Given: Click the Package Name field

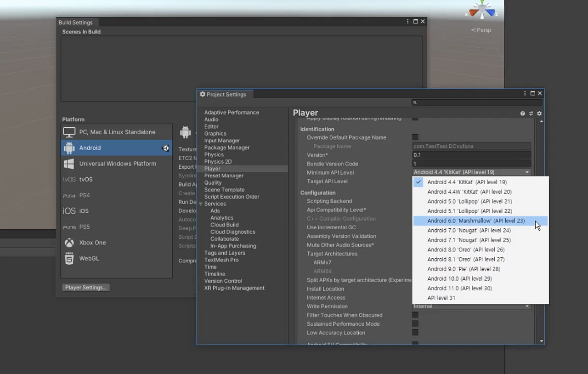Looking at the screenshot, I should (x=472, y=146).
